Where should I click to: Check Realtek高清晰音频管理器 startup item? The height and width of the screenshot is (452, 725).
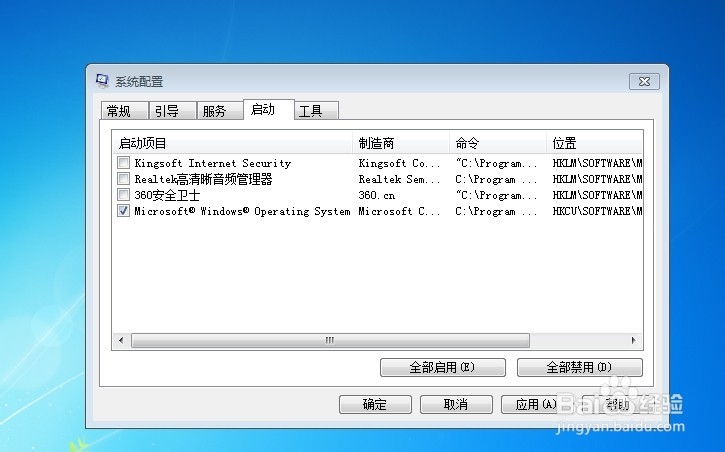pyautogui.click(x=123, y=178)
